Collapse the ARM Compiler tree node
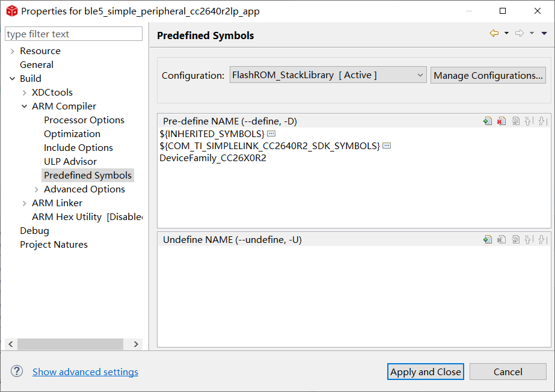 coord(24,106)
